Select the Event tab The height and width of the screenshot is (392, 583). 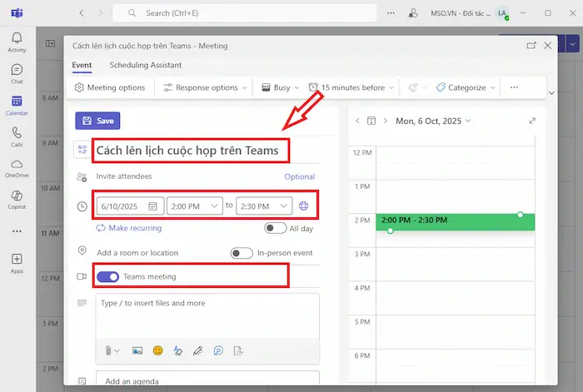(x=82, y=65)
